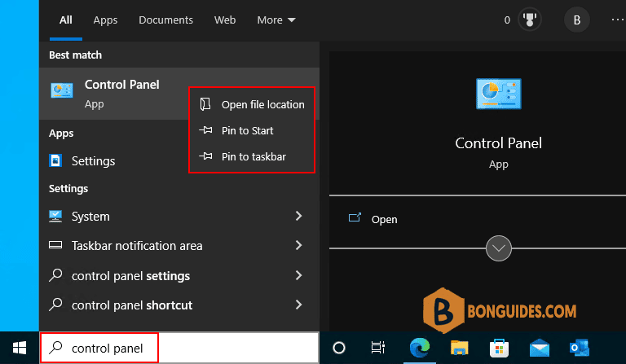Viewport: 626px width, 364px height.
Task: Click the Open icon in the preview pane
Action: (355, 217)
